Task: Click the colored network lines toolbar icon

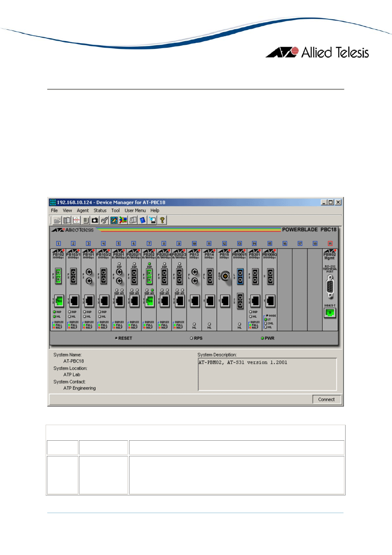Action: click(x=123, y=220)
